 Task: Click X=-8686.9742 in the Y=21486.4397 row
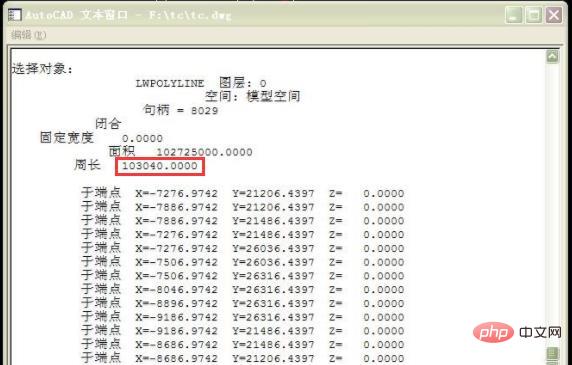(x=177, y=345)
